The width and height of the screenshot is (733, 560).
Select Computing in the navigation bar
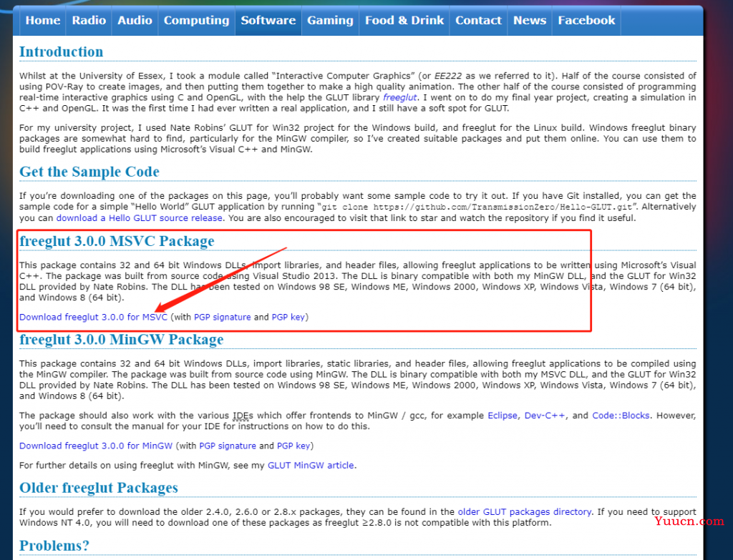click(x=196, y=21)
